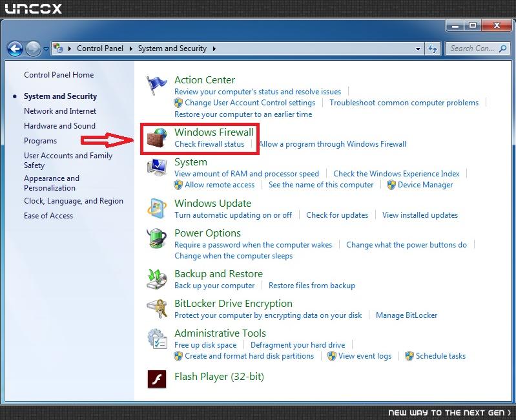Open the address bar history dropdown
Viewport: 516px width, 420px height.
tap(418, 48)
